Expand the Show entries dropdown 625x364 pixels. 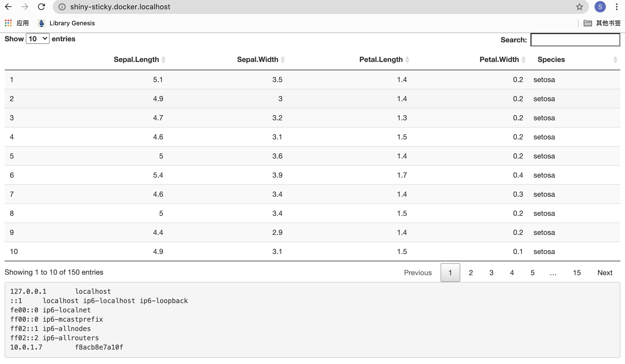click(38, 39)
